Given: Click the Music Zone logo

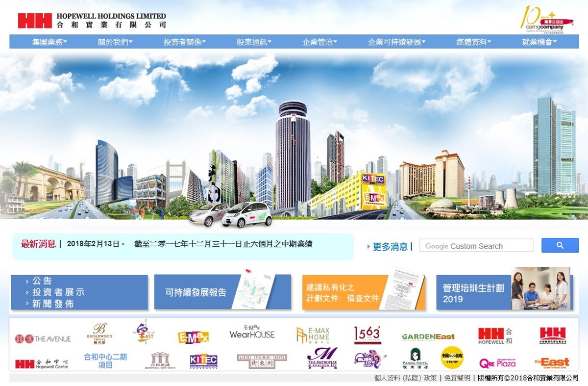Looking at the screenshot, I should click(x=370, y=360).
